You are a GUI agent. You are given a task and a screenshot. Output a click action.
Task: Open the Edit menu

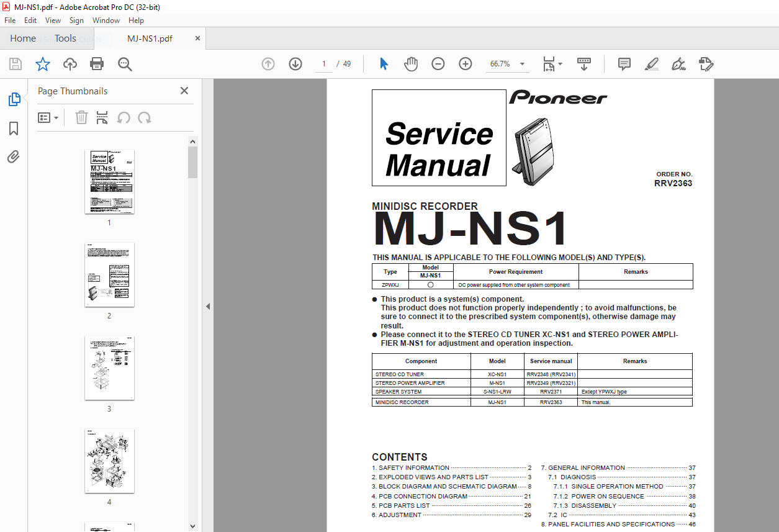[30, 20]
